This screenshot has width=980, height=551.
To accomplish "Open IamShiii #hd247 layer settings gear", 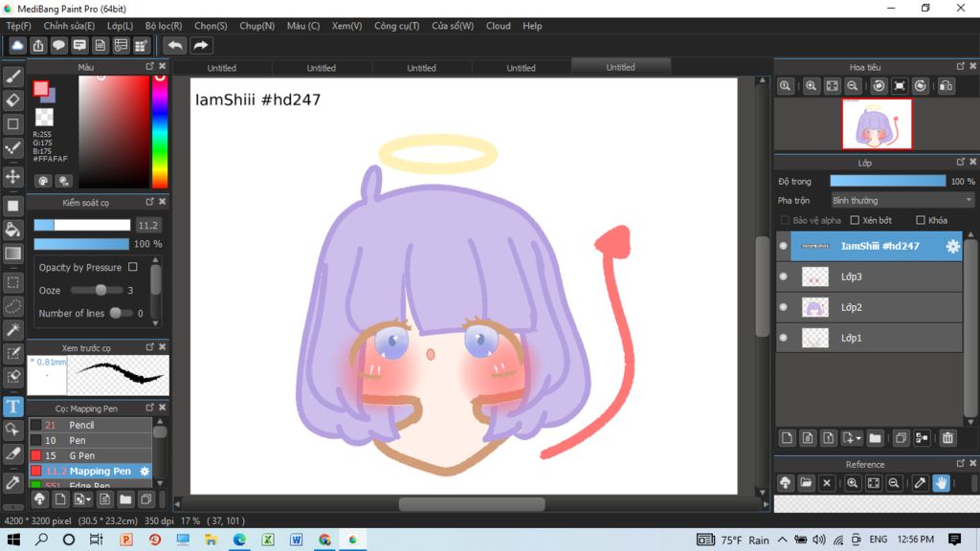I will [x=952, y=246].
